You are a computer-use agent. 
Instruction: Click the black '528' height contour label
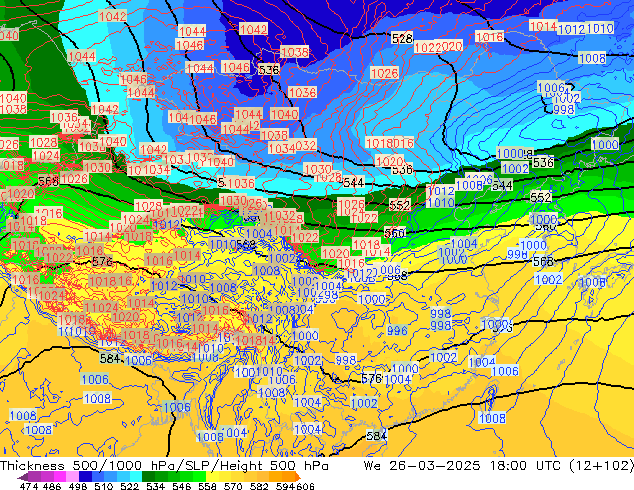point(402,38)
